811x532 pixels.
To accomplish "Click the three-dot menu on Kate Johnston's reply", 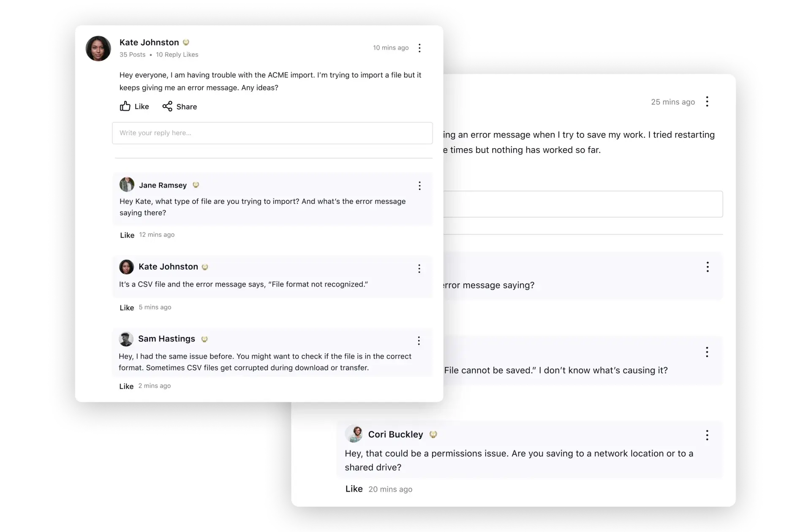I will point(420,269).
